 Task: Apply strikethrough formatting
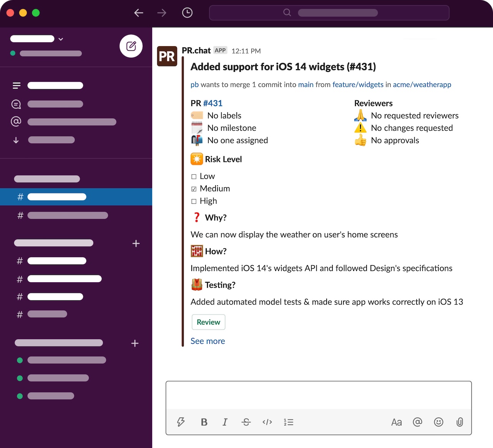point(246,422)
